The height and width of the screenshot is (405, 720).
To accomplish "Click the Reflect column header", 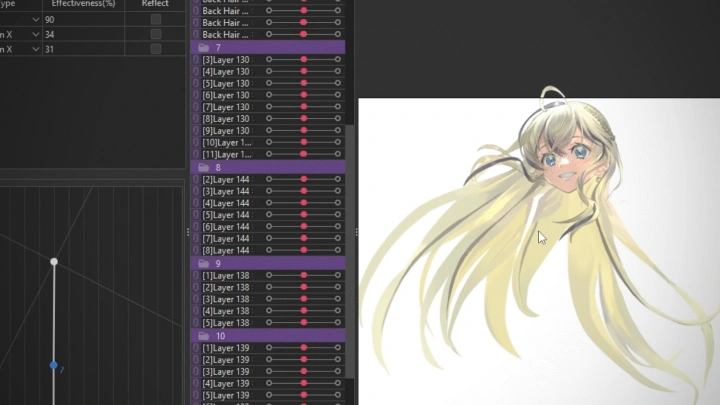I will 155,4.
